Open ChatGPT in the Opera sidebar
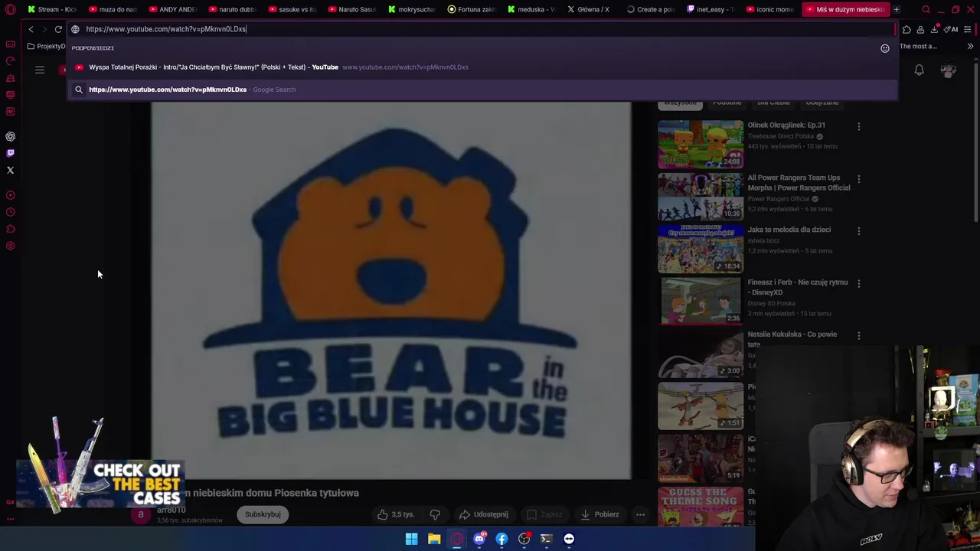The width and height of the screenshot is (980, 551). (x=11, y=136)
